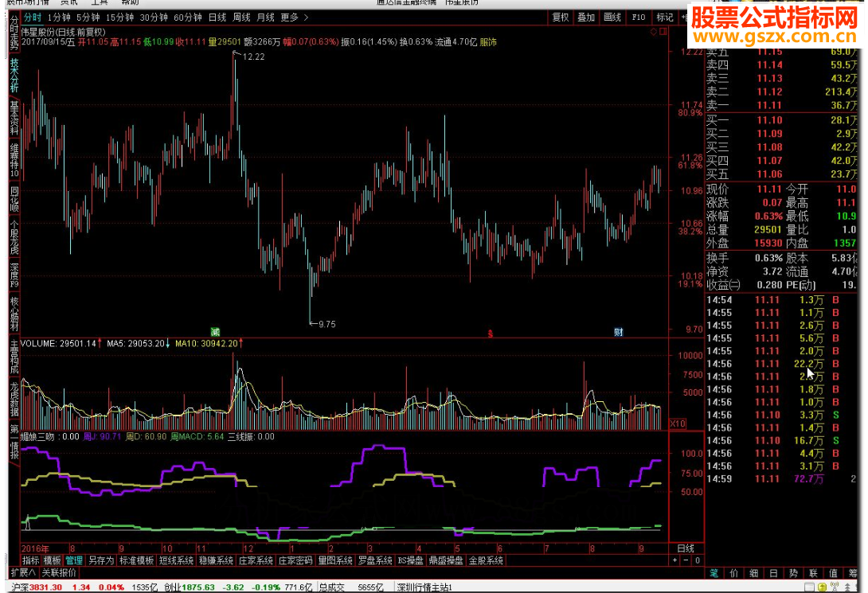Image resolution: width=868 pixels, height=593 pixels.
Task: Select the 联 tab in quote panel
Action: click(x=813, y=573)
